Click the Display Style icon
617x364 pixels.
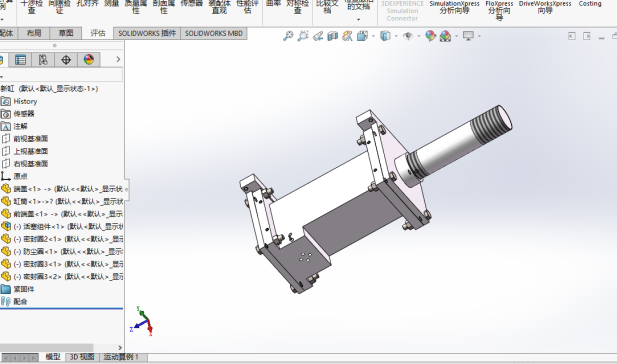(385, 36)
